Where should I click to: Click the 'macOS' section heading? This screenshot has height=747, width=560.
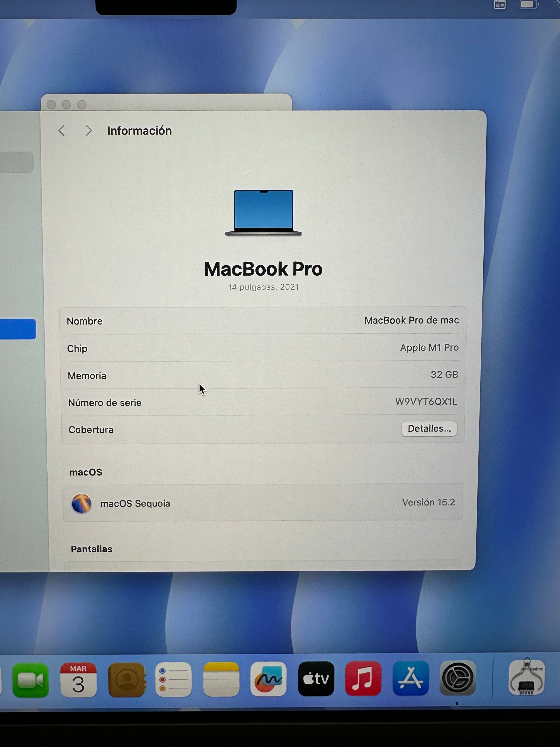click(86, 472)
